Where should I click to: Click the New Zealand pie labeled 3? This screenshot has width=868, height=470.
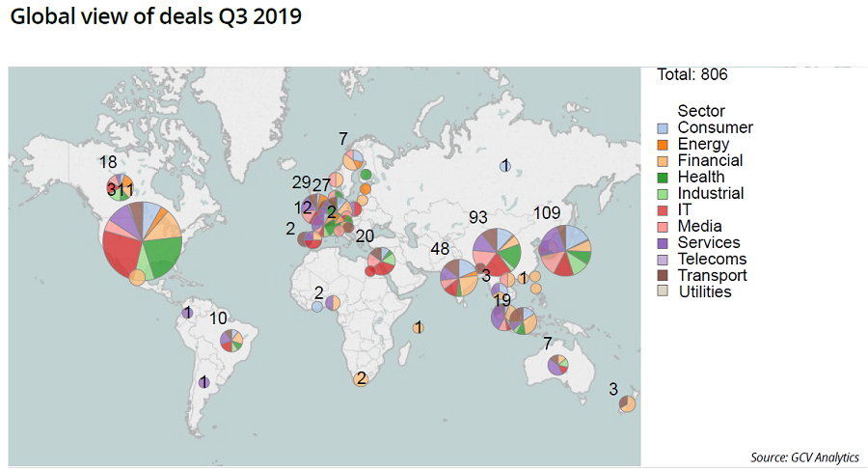point(627,403)
